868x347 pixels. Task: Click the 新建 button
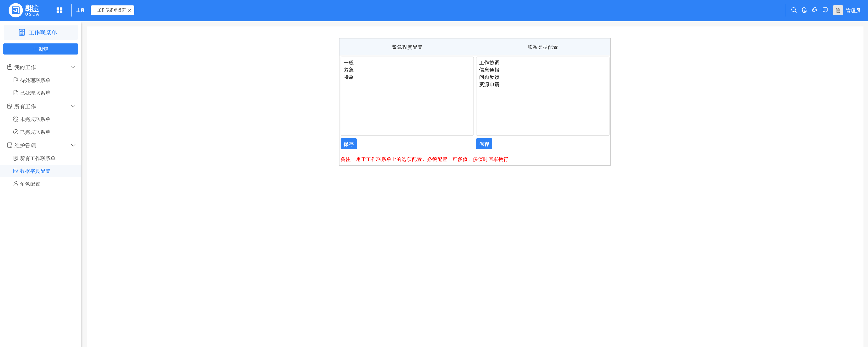point(40,49)
